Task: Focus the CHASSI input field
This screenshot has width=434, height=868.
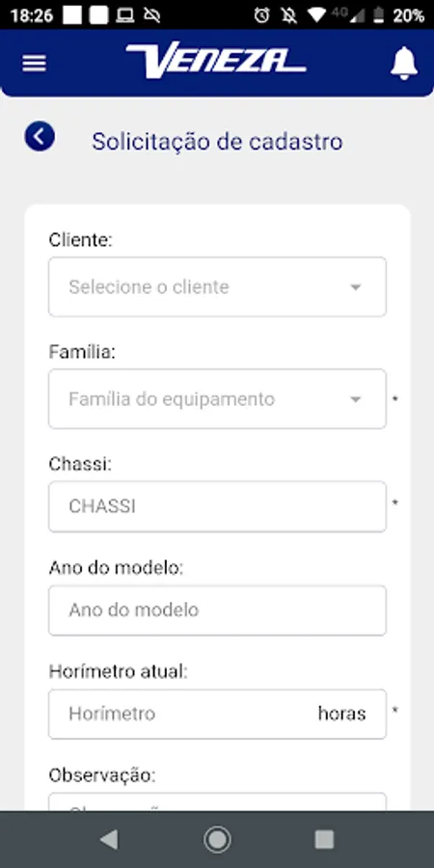Action: pos(217,506)
